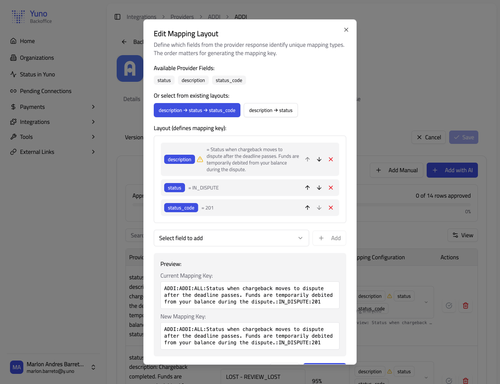Select the description available provider field chip
Image resolution: width=500 pixels, height=384 pixels.
pos(193,80)
